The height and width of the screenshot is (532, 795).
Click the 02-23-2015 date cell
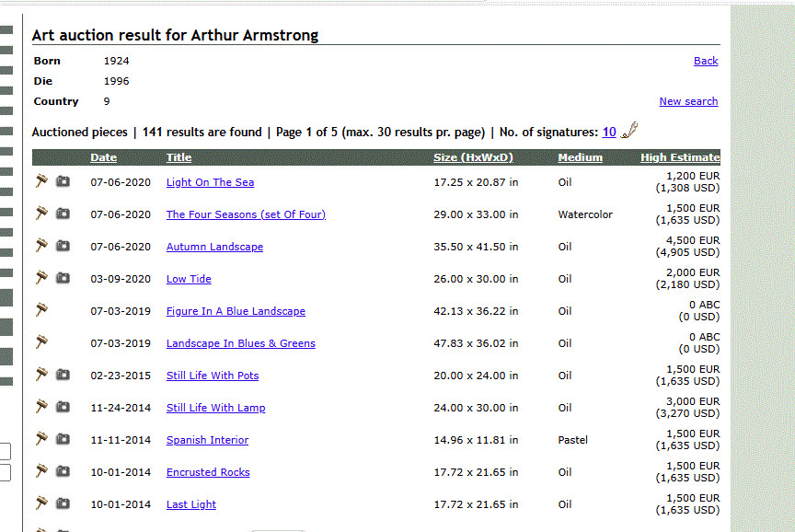121,376
